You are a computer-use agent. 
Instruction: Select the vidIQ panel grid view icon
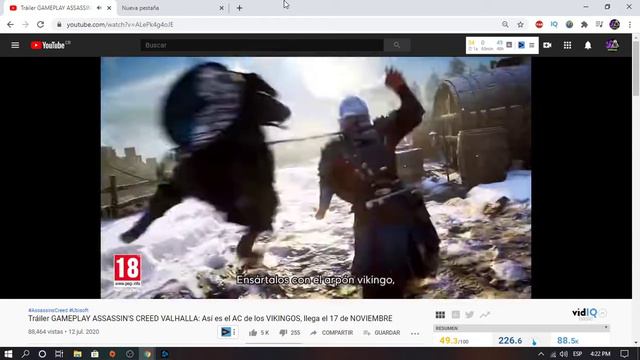pos(440,314)
